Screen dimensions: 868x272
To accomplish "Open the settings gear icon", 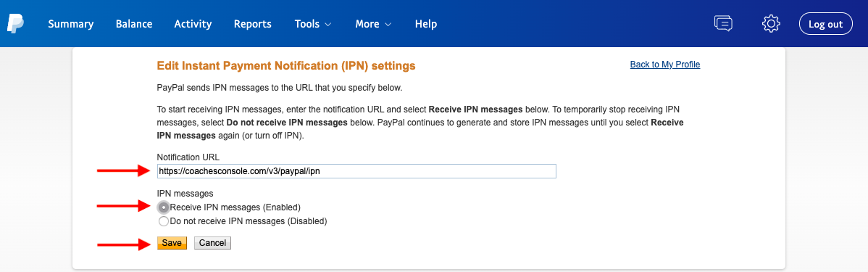I will pos(771,23).
